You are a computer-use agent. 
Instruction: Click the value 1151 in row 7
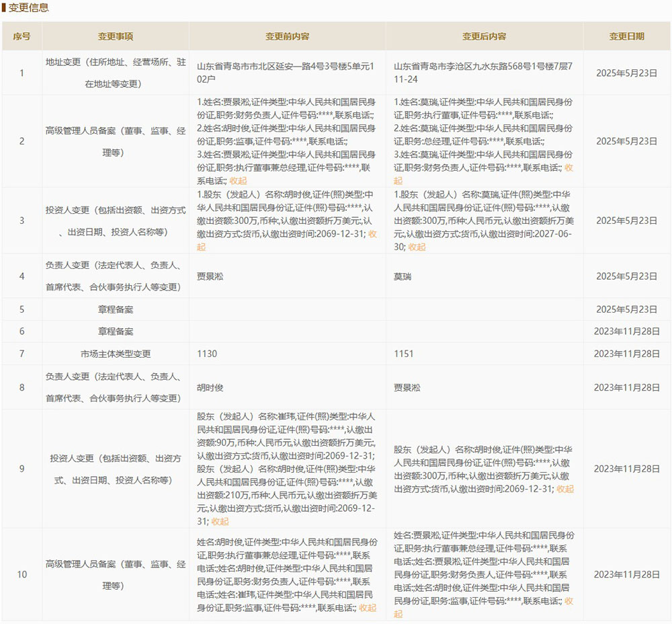click(x=404, y=354)
